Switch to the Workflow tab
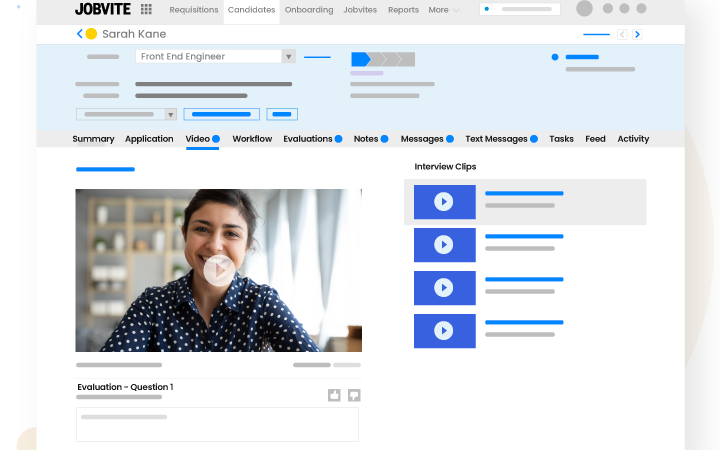720x450 pixels. (x=252, y=139)
